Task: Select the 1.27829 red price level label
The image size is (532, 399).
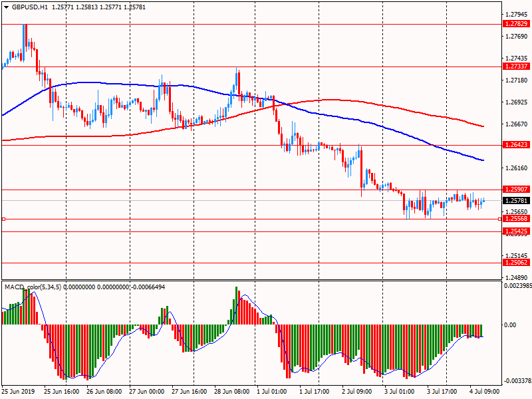Action: point(516,24)
